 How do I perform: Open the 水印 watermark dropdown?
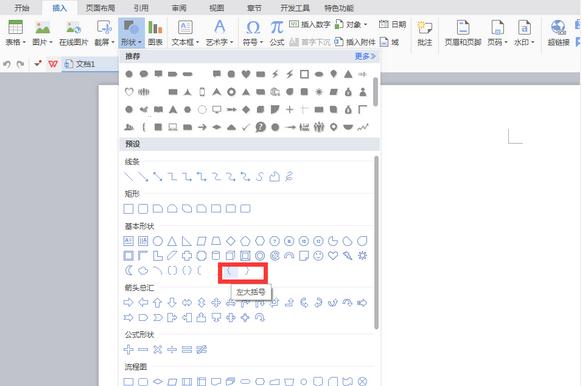524,33
